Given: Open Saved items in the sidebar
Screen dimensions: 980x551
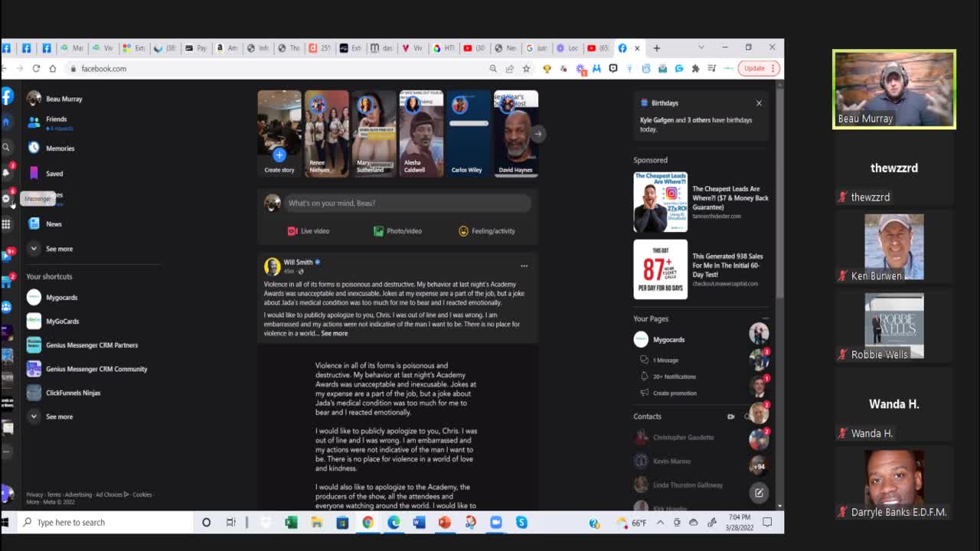Looking at the screenshot, I should pyautogui.click(x=54, y=174).
